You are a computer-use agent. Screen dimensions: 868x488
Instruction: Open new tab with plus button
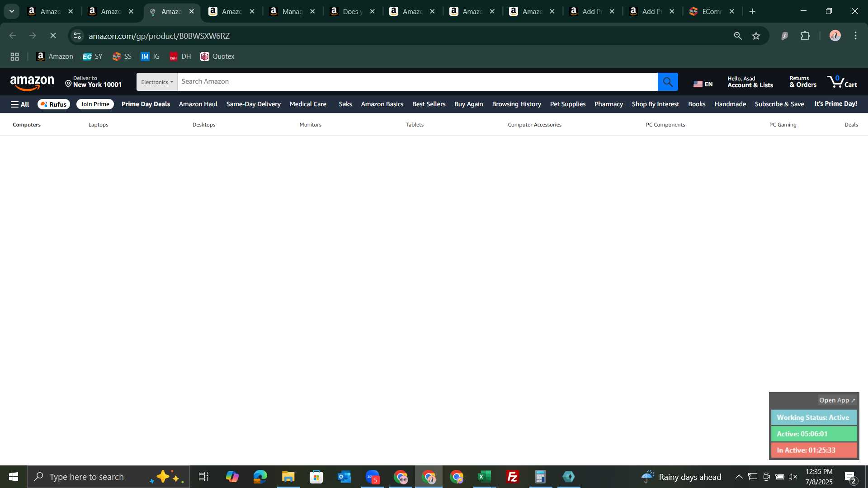point(752,11)
